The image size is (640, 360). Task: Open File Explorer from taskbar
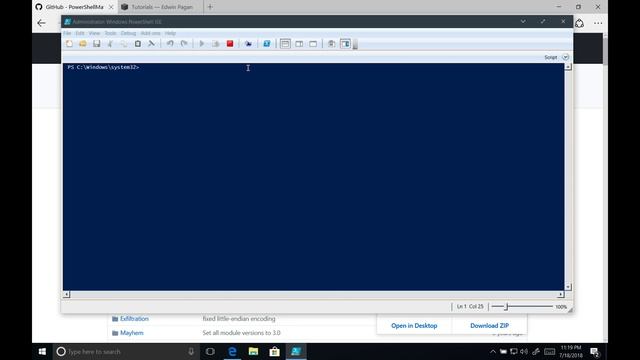tap(253, 351)
